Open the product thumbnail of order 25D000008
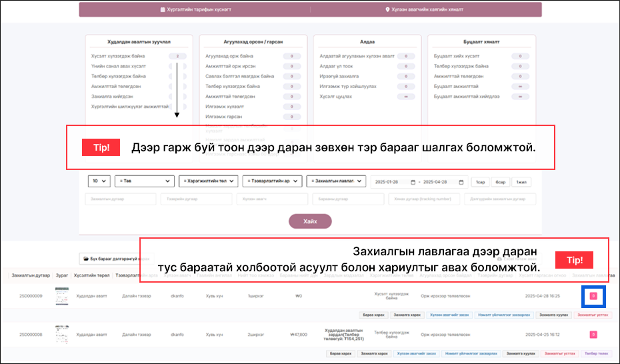 point(61,334)
